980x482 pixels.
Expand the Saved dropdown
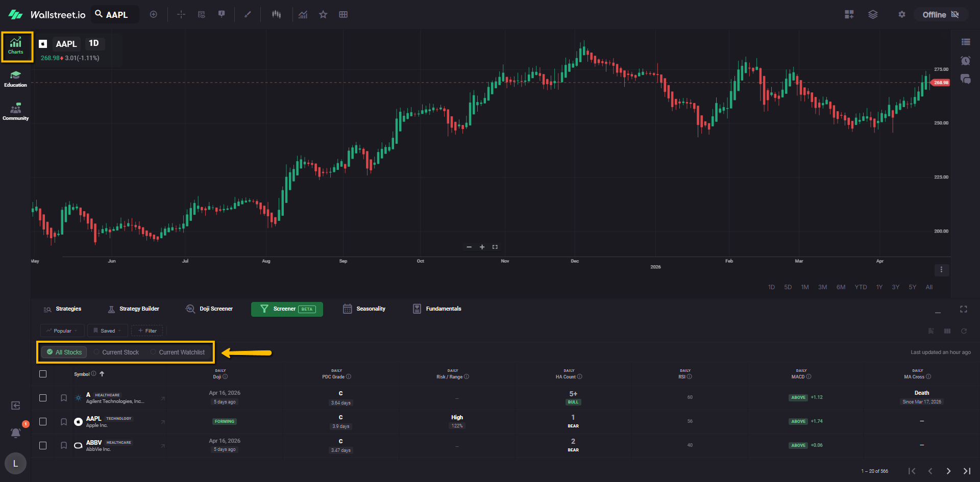tap(107, 331)
